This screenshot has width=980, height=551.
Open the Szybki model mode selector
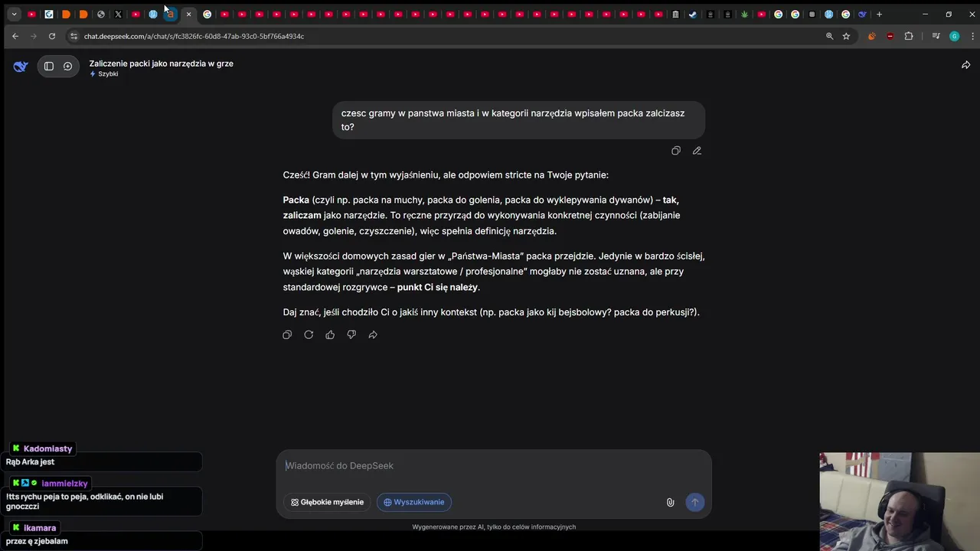tap(104, 74)
